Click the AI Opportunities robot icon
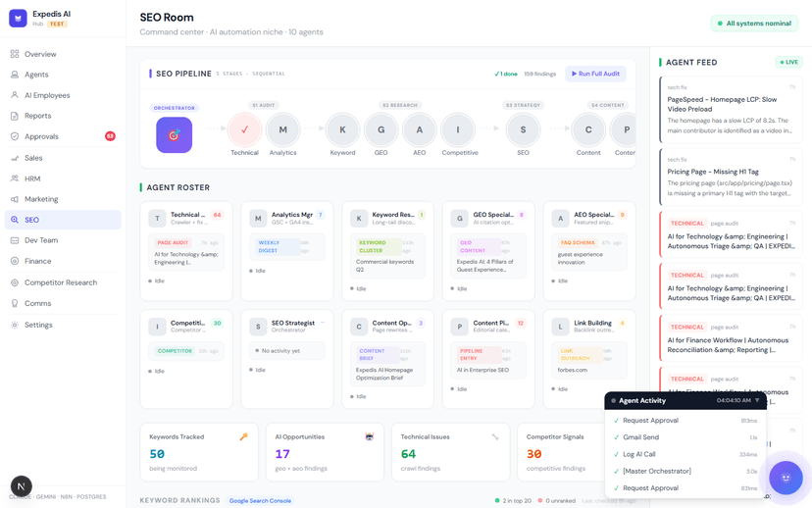 [x=370, y=436]
